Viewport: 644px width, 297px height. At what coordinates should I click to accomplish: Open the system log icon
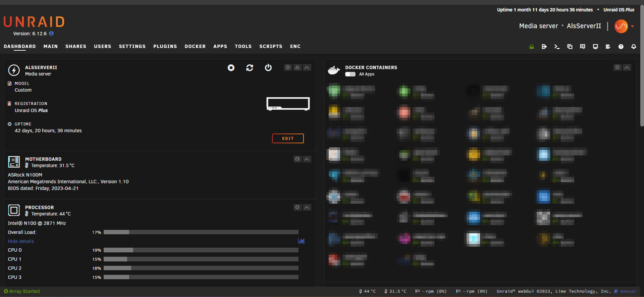(x=608, y=47)
